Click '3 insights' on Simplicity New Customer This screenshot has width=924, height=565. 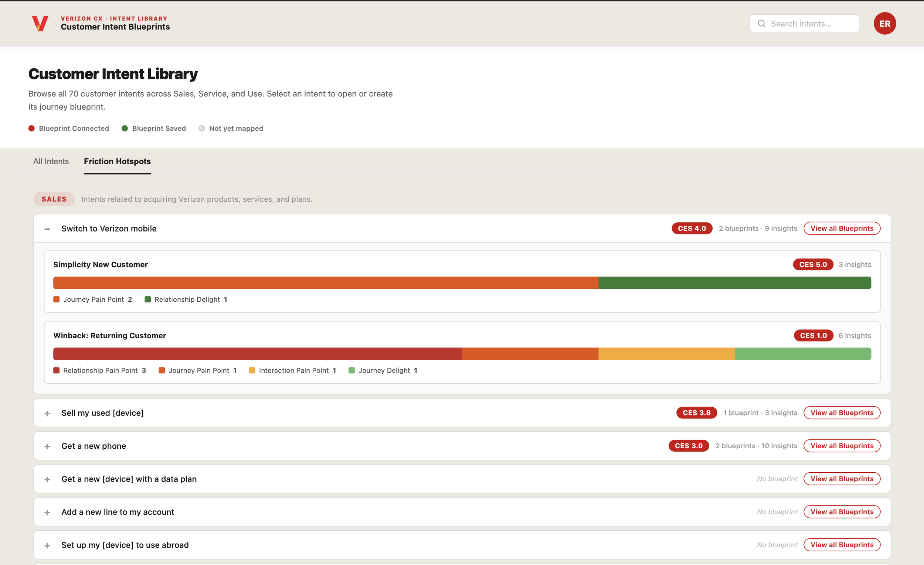coord(855,264)
